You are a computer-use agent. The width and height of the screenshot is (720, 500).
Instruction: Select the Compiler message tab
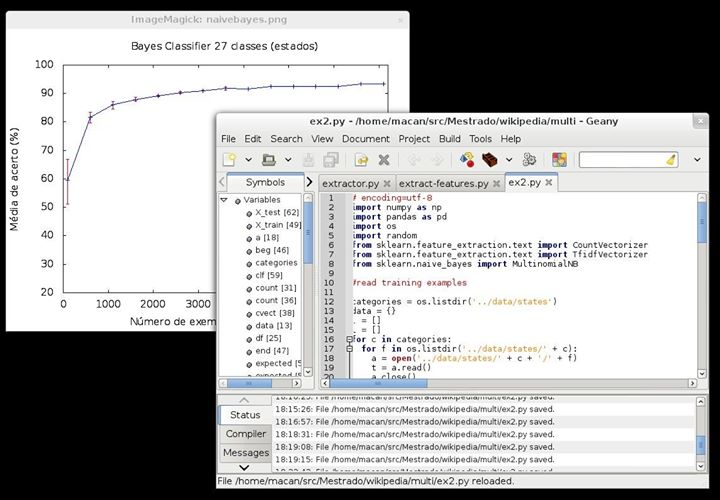click(x=245, y=434)
